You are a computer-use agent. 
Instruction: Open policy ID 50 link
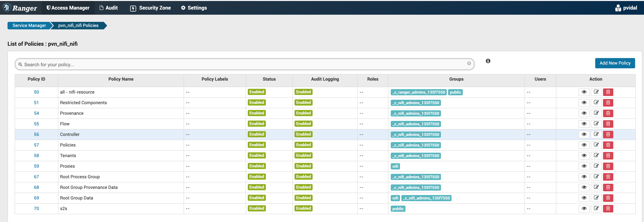click(x=37, y=92)
